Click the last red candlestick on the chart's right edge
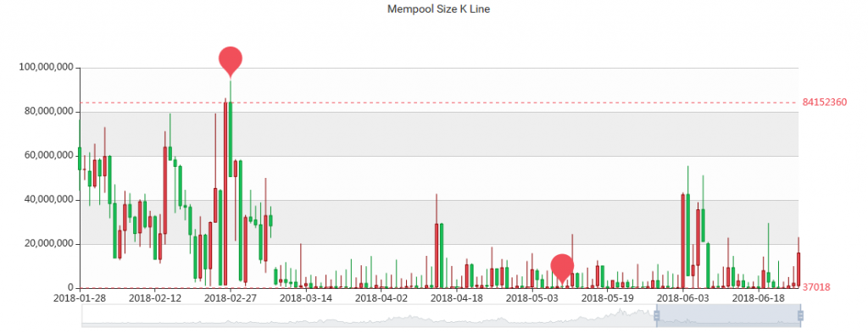This screenshot has width=868, height=333. 798,269
